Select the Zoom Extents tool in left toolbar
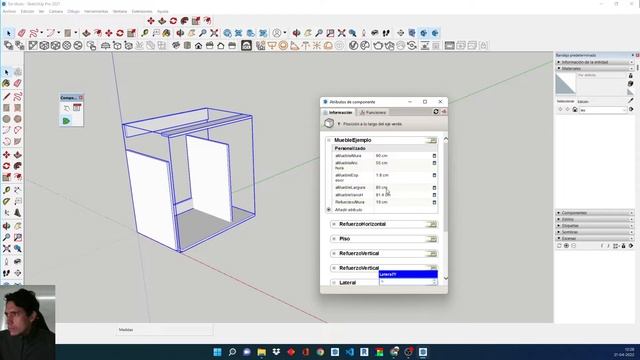The image size is (640, 360). (x=6, y=249)
